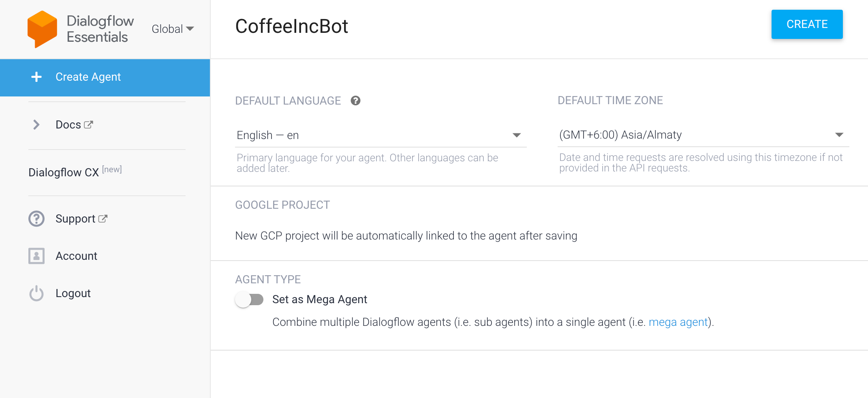The image size is (868, 398).
Task: Click the 'Primary language for your agent' hint
Action: (x=368, y=163)
